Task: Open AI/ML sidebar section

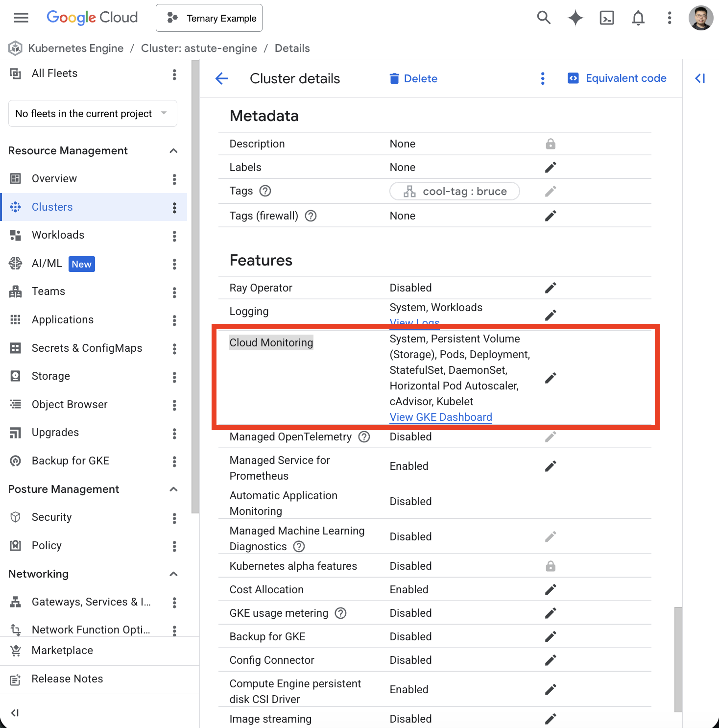Action: (47, 264)
